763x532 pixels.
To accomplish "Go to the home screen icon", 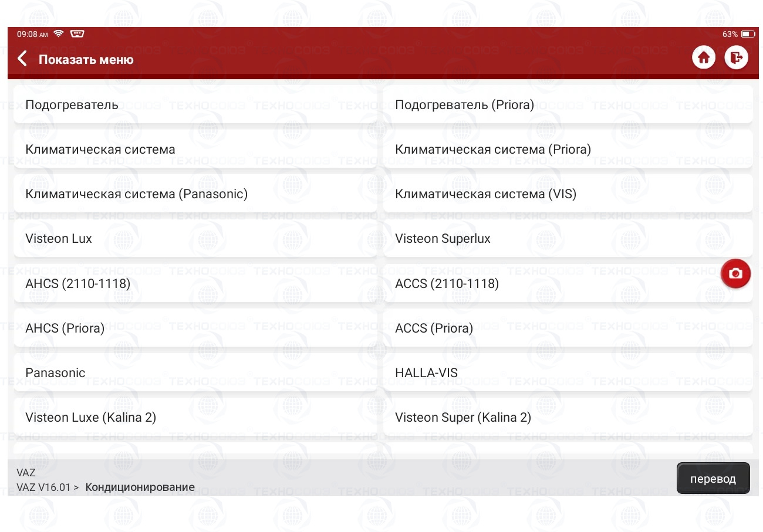I will point(703,57).
